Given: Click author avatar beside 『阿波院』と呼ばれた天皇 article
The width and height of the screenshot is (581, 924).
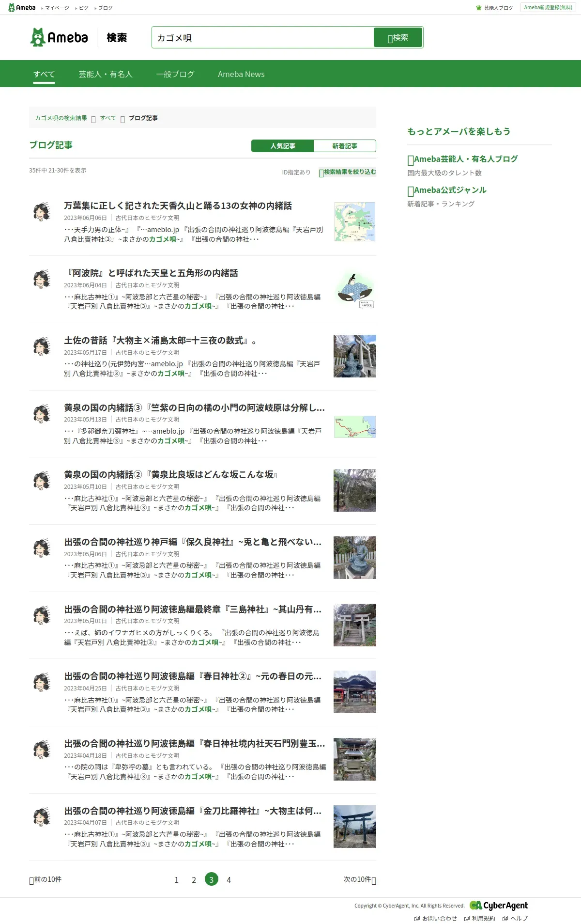Looking at the screenshot, I should [x=42, y=279].
